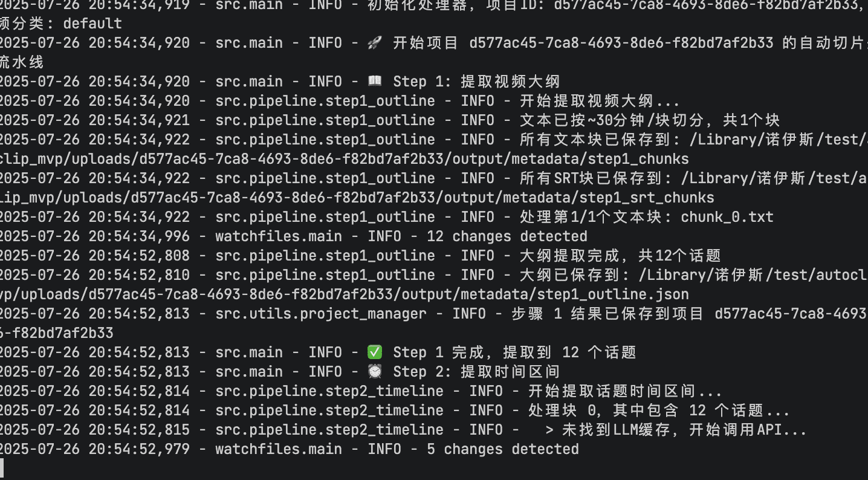Click the "大纲提取完成，共12个话题" message
This screenshot has width=868, height=480.
620,256
